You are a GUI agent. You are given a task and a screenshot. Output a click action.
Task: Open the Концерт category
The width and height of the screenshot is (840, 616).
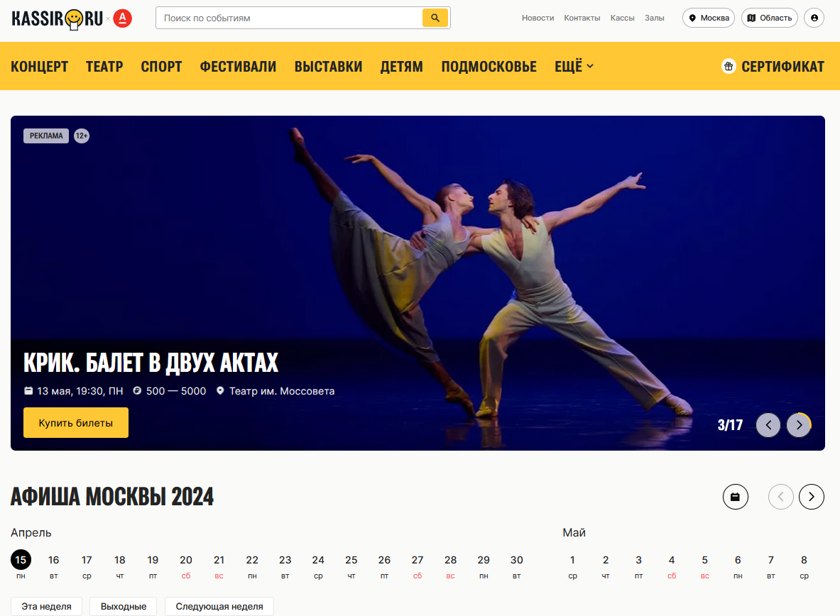[40, 67]
